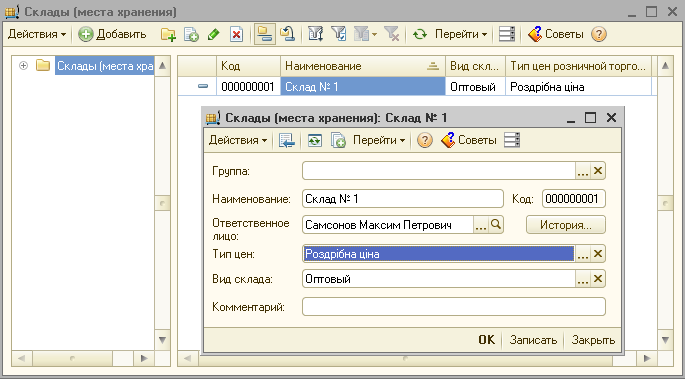Open Ответственное лицо selection ellipsis button

(x=481, y=225)
